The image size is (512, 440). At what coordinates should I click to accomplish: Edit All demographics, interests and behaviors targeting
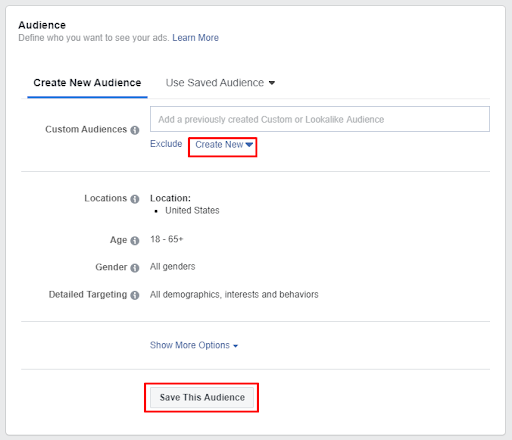coord(234,294)
